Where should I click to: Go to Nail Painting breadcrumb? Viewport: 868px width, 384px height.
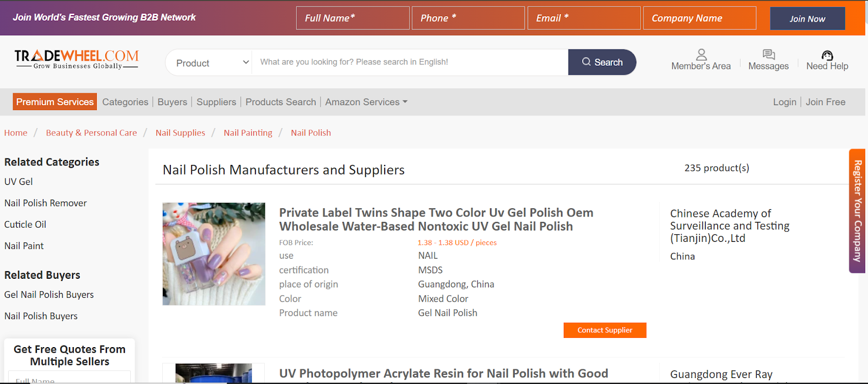[x=248, y=133]
